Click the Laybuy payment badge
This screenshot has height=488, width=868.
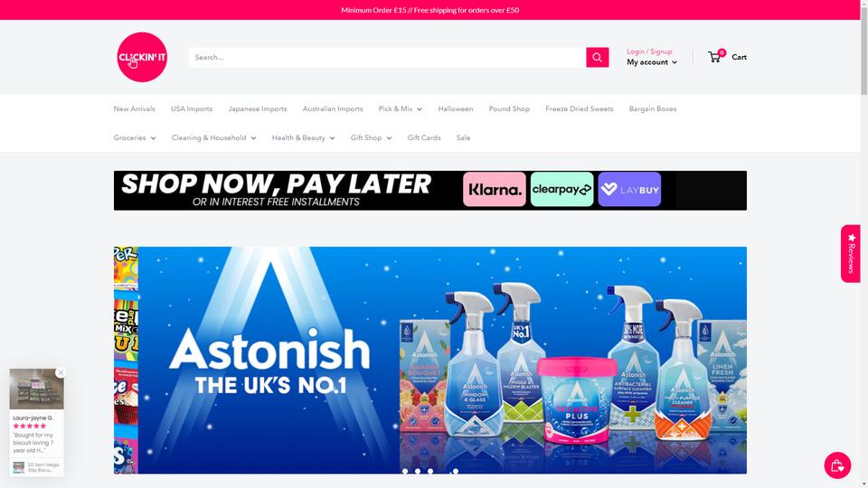629,189
